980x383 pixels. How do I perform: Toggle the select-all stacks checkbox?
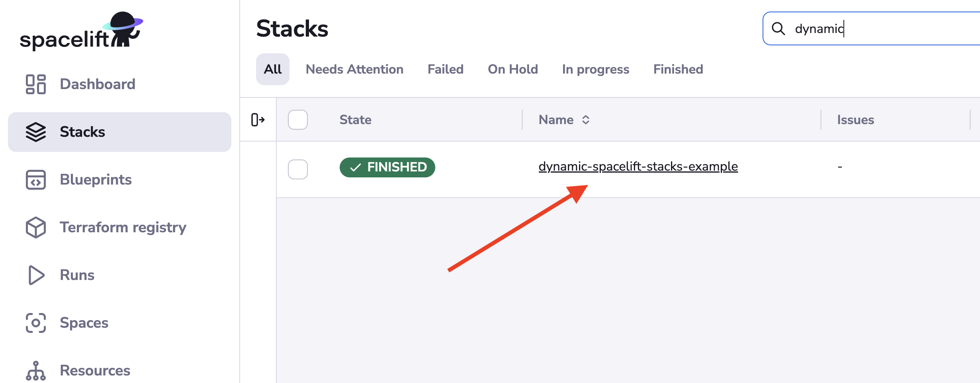[x=298, y=120]
